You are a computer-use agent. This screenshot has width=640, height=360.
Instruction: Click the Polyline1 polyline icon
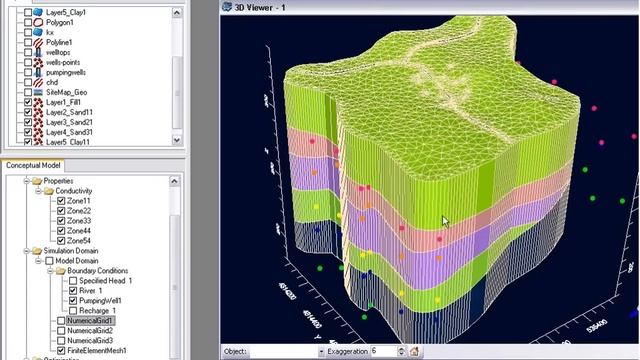point(38,42)
